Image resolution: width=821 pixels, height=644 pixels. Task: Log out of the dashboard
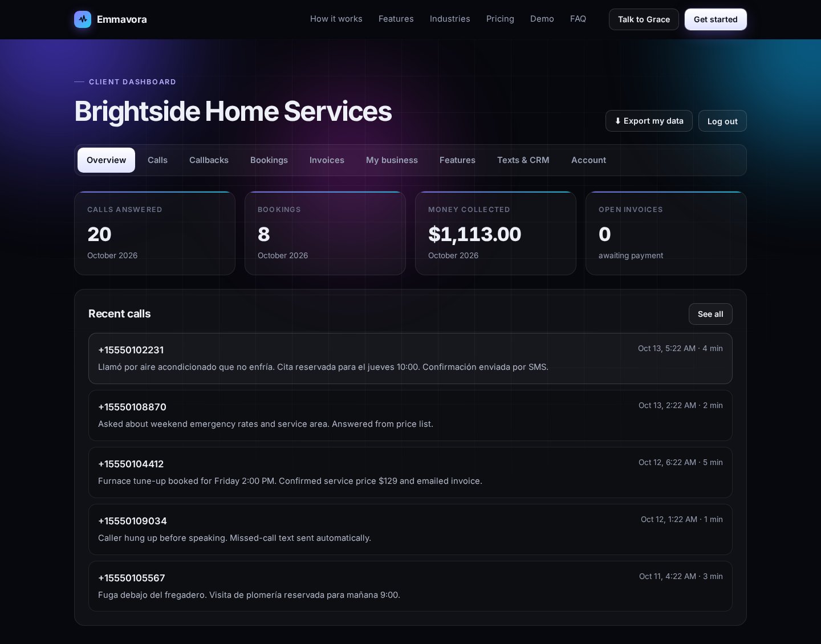click(x=722, y=121)
